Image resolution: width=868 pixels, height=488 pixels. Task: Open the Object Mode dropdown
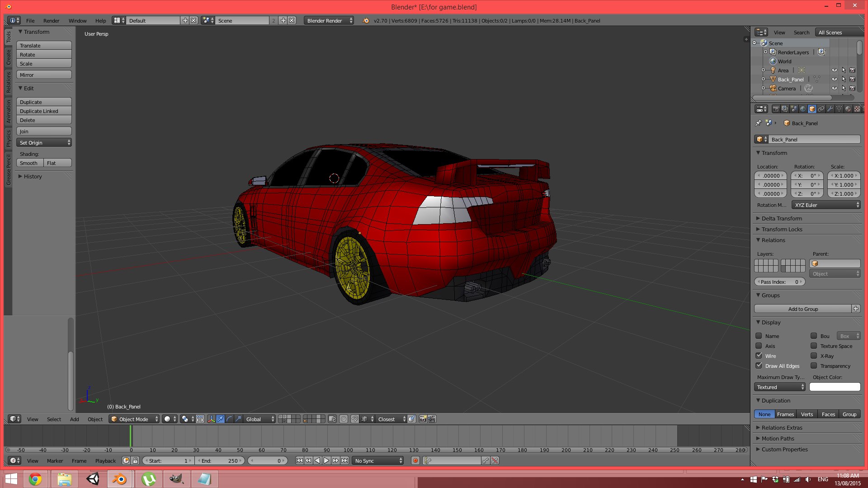point(135,419)
